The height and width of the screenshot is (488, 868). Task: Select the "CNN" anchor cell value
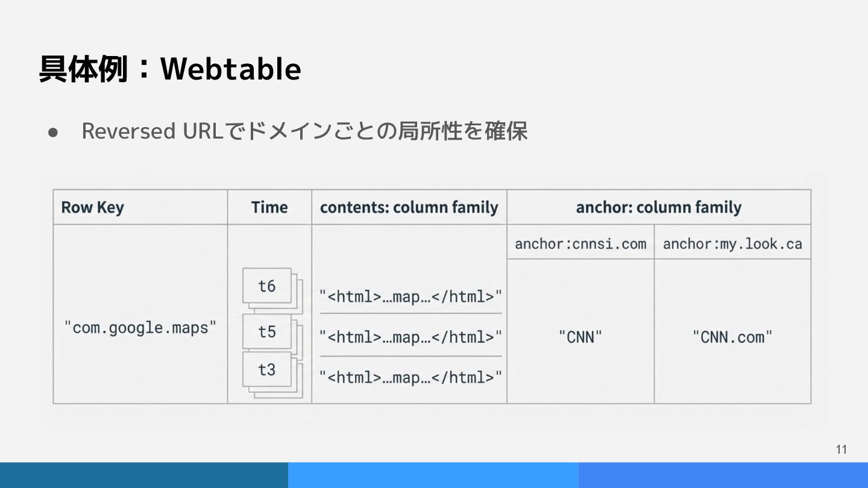pos(580,337)
